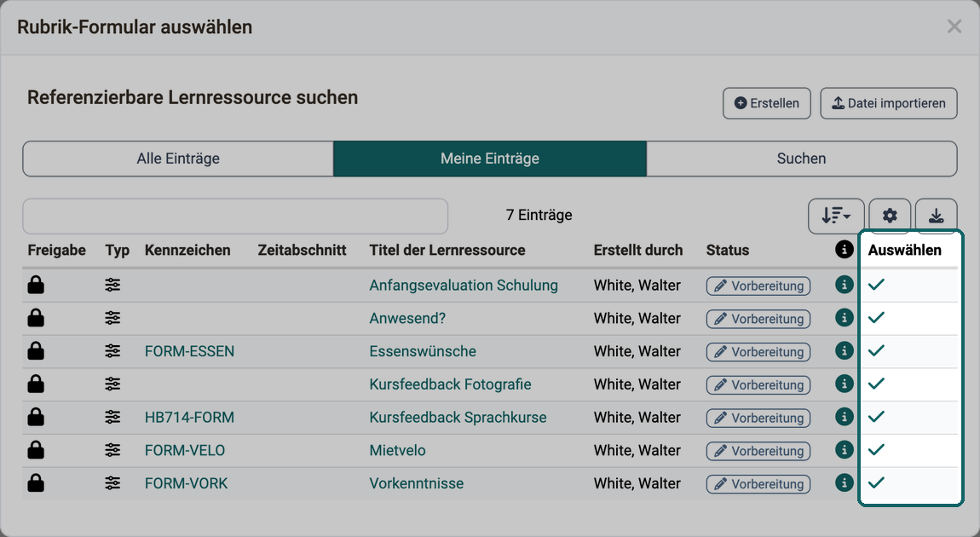Choose Mietvelo using its checkmark
The height and width of the screenshot is (537, 980).
pos(876,449)
